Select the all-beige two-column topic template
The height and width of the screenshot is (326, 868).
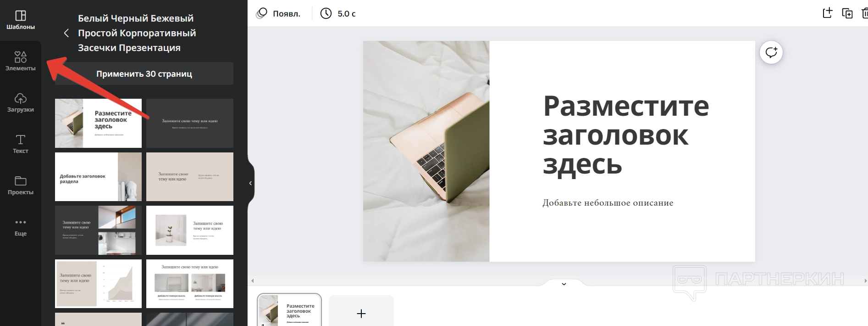190,177
